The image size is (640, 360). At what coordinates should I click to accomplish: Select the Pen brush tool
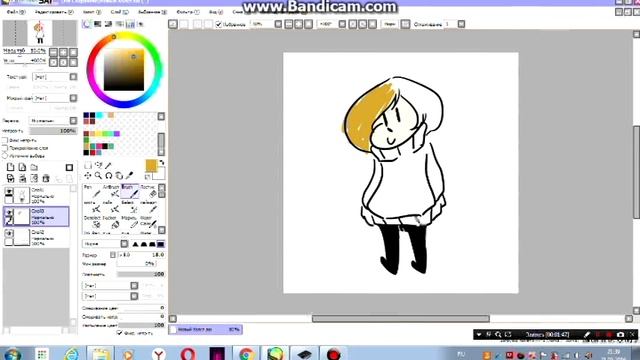tap(92, 191)
